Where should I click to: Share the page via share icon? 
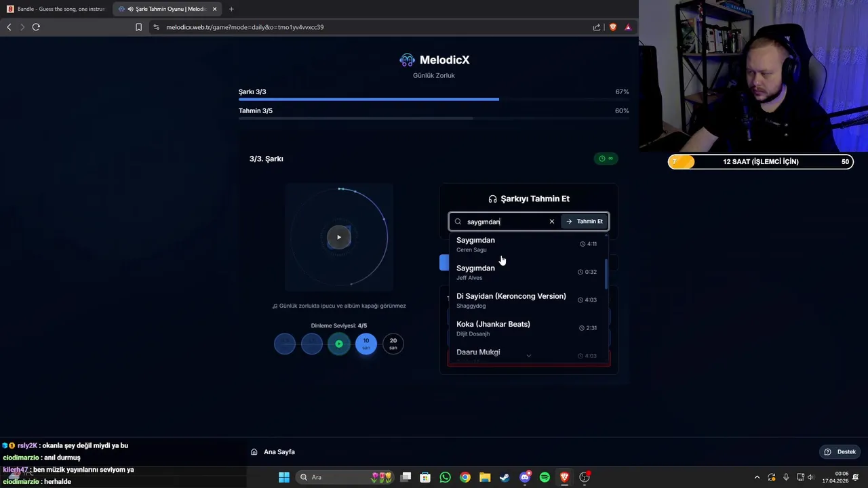[x=597, y=27]
